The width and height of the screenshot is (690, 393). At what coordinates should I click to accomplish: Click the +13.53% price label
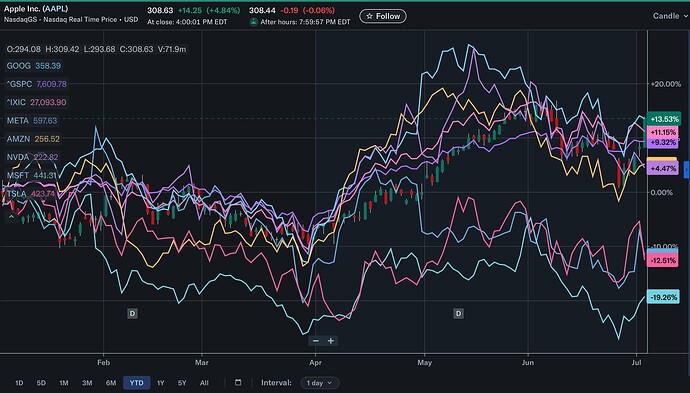click(x=664, y=119)
